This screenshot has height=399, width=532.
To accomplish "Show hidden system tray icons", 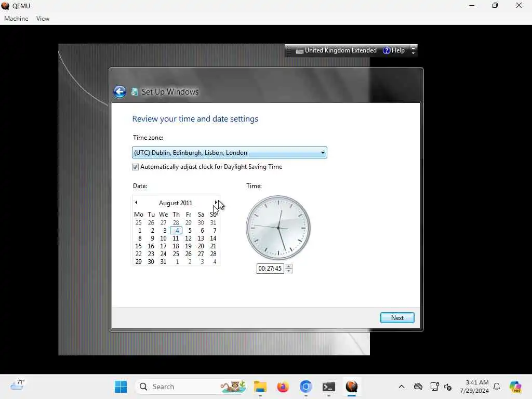I will (402, 387).
